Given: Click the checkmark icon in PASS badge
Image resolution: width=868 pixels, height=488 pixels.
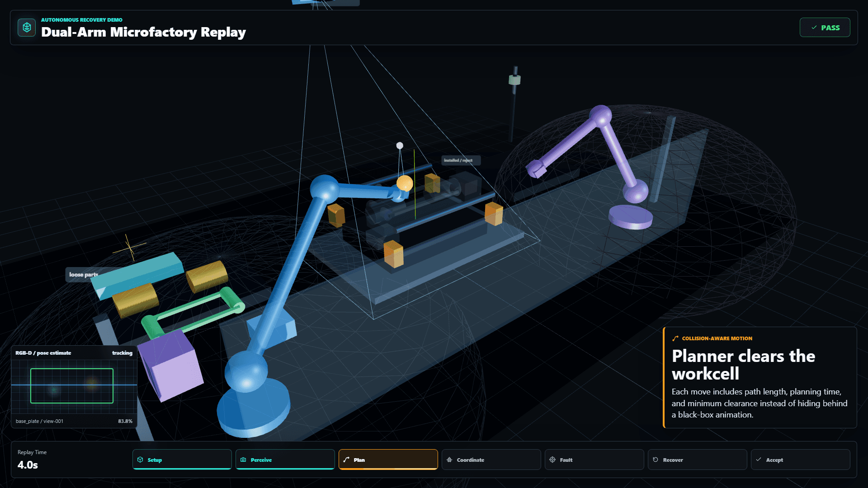Looking at the screenshot, I should (814, 28).
